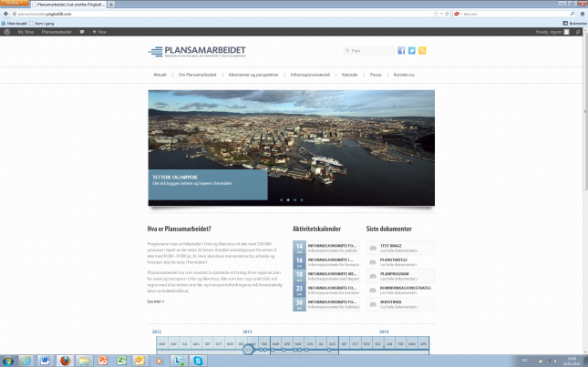
Task: Open 'Presse' navigation item
Action: tap(376, 75)
